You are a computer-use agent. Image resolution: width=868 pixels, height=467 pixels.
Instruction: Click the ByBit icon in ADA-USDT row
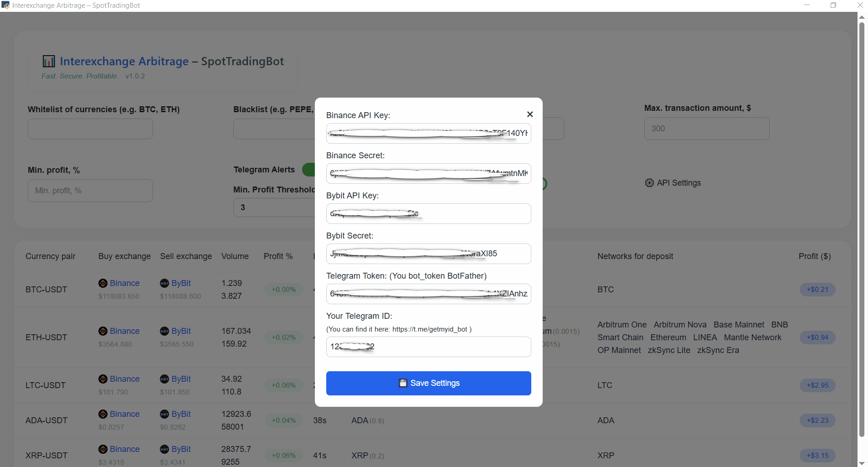pos(164,414)
